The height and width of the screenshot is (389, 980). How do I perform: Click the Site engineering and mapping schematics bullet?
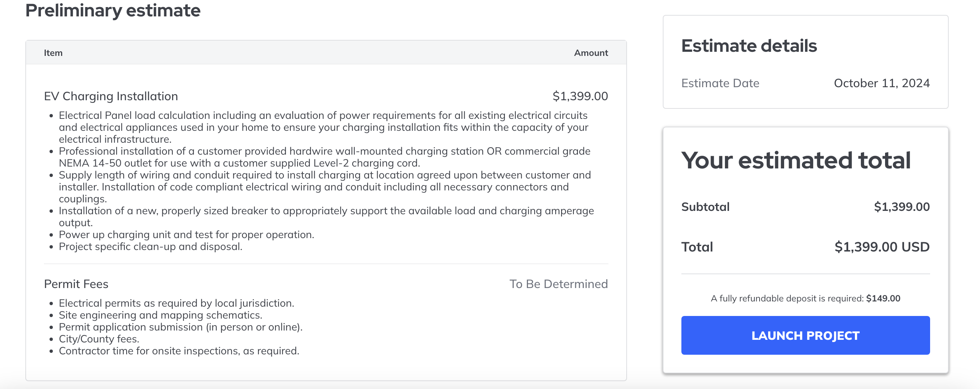(x=160, y=315)
